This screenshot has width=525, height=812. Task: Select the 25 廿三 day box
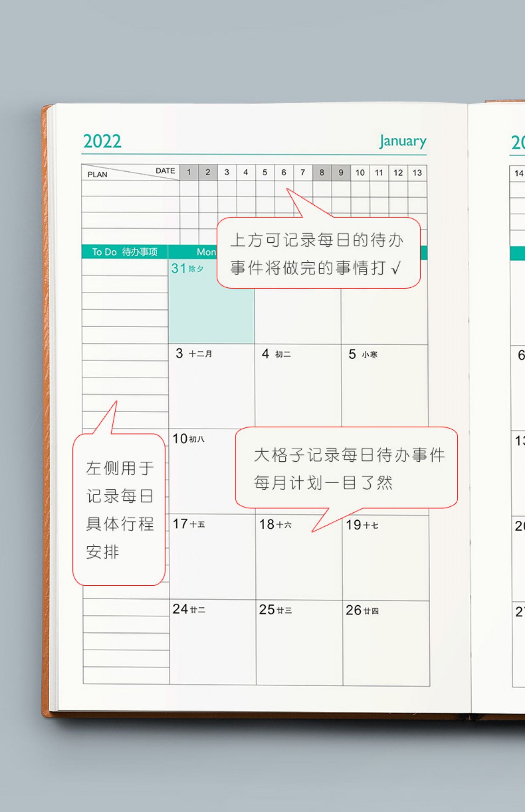click(x=299, y=643)
